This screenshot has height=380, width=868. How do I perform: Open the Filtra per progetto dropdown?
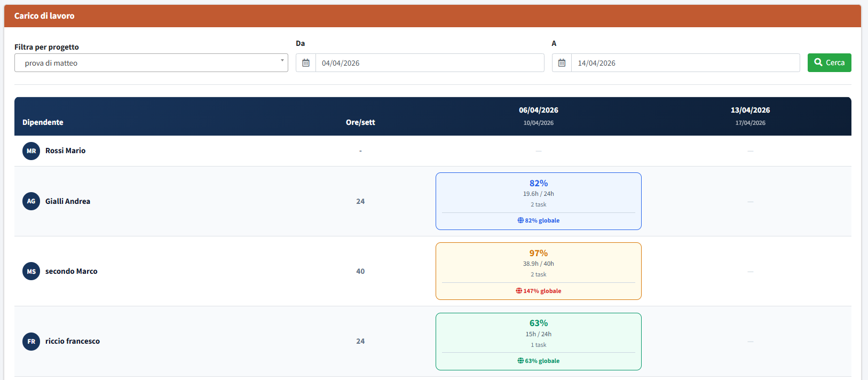click(x=151, y=63)
